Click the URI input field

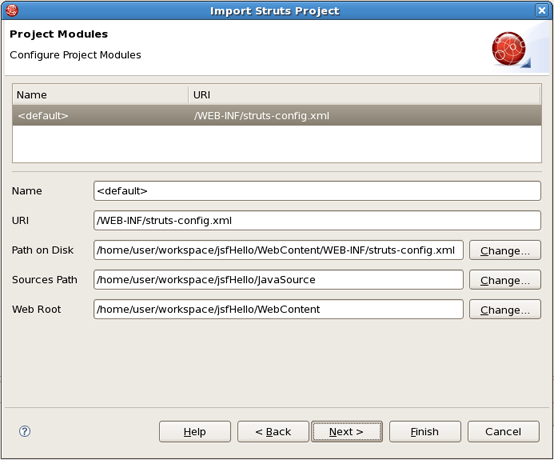pyautogui.click(x=317, y=220)
